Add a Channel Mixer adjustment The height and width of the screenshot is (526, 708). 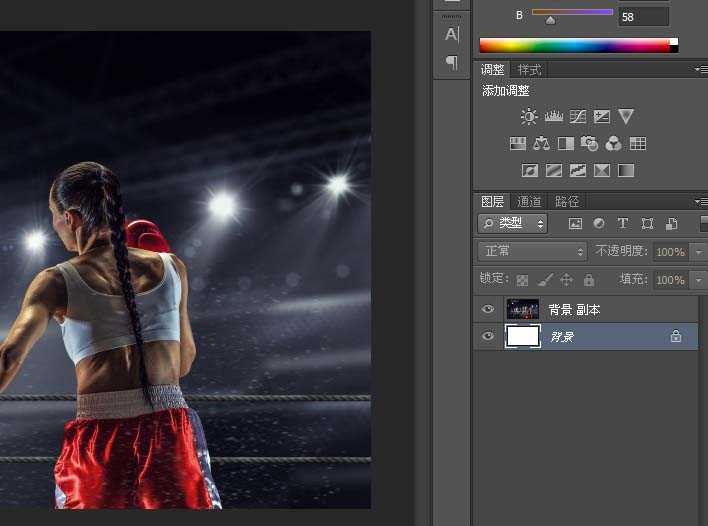pyautogui.click(x=613, y=144)
